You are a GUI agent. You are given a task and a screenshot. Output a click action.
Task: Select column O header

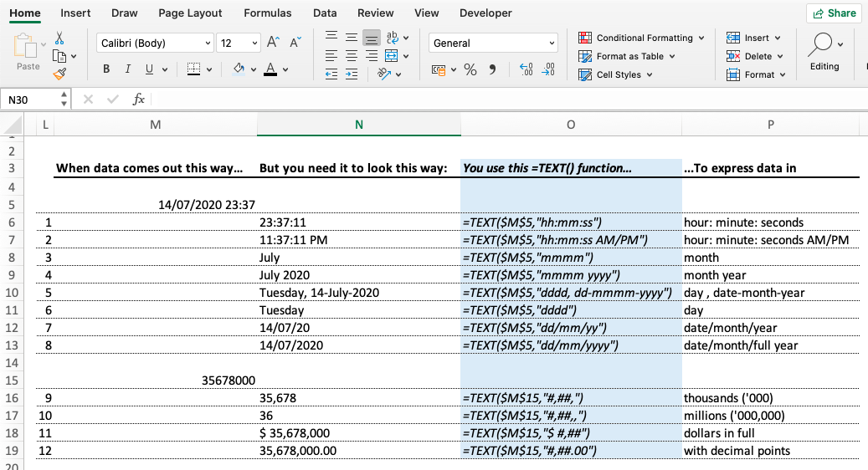pyautogui.click(x=571, y=125)
